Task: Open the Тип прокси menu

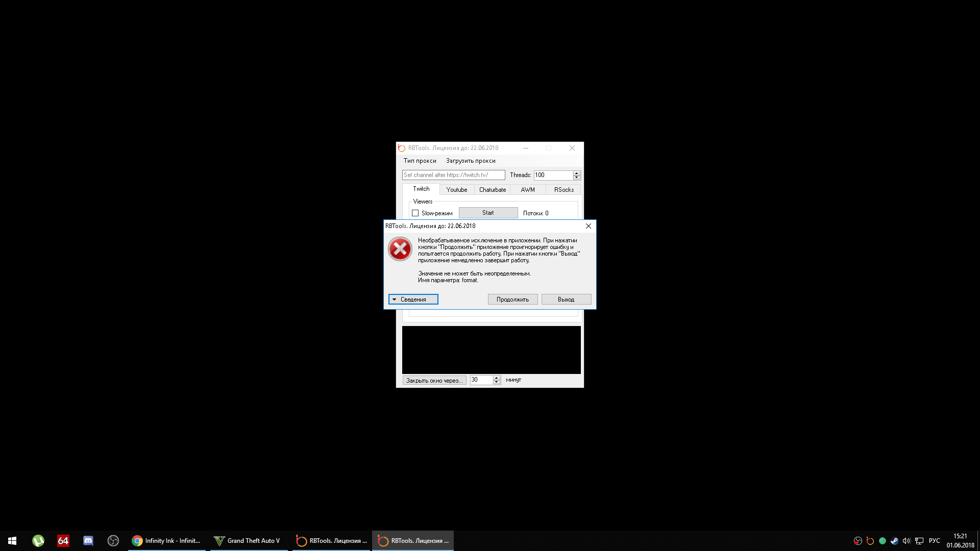Action: [420, 161]
